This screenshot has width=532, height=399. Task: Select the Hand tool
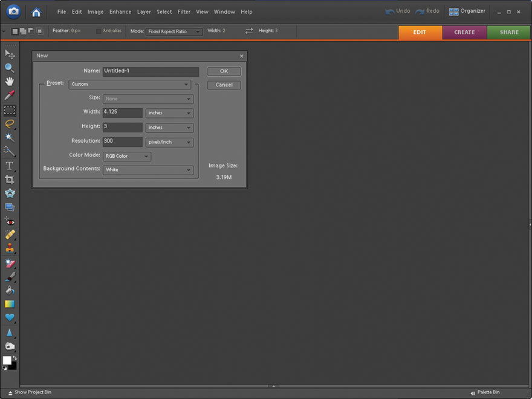(x=10, y=82)
